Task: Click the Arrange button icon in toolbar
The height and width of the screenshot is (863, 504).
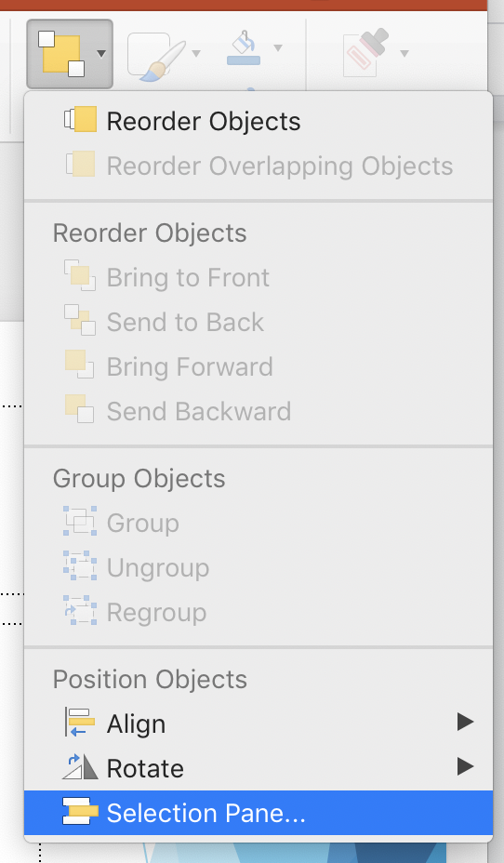Action: pyautogui.click(x=61, y=53)
